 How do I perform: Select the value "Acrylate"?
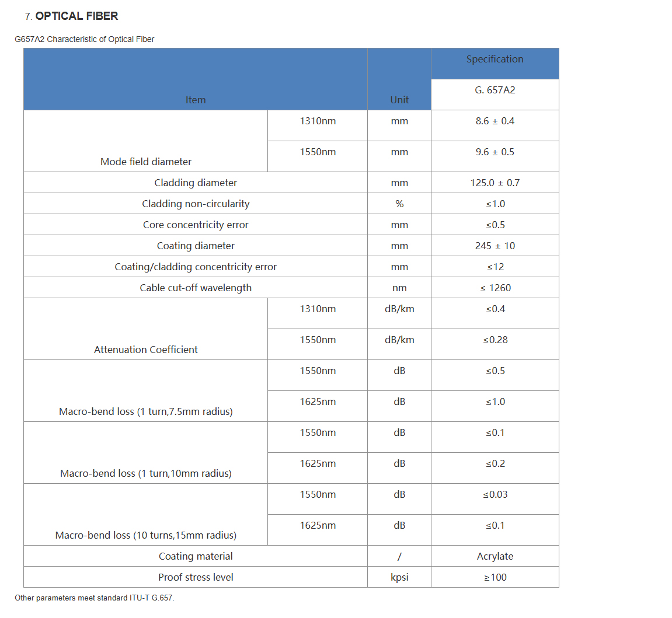[495, 556]
